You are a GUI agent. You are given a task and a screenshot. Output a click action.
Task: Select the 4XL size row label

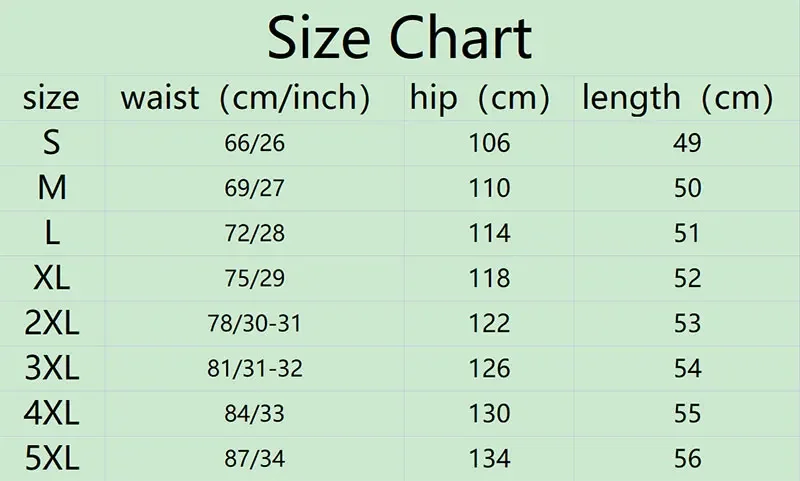point(51,414)
